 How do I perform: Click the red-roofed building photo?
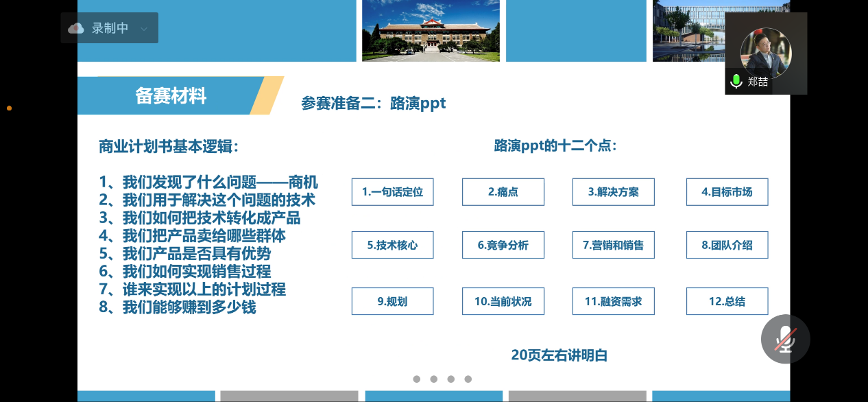coord(431,31)
